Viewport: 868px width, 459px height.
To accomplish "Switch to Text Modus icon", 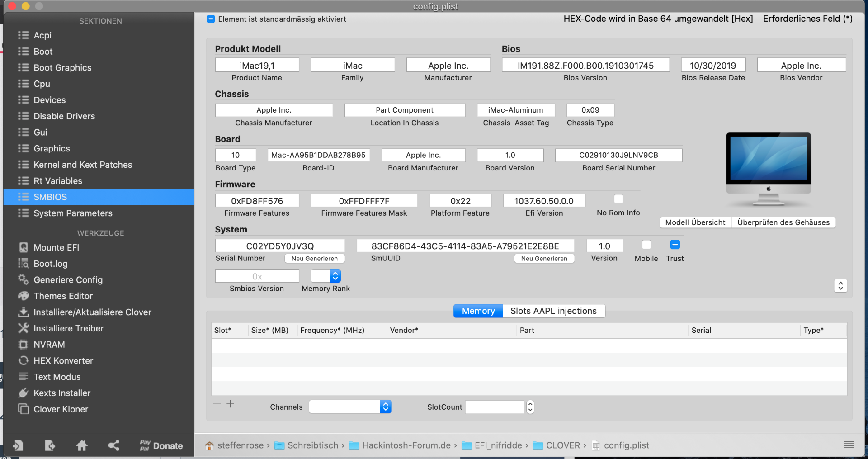I will [x=24, y=377].
